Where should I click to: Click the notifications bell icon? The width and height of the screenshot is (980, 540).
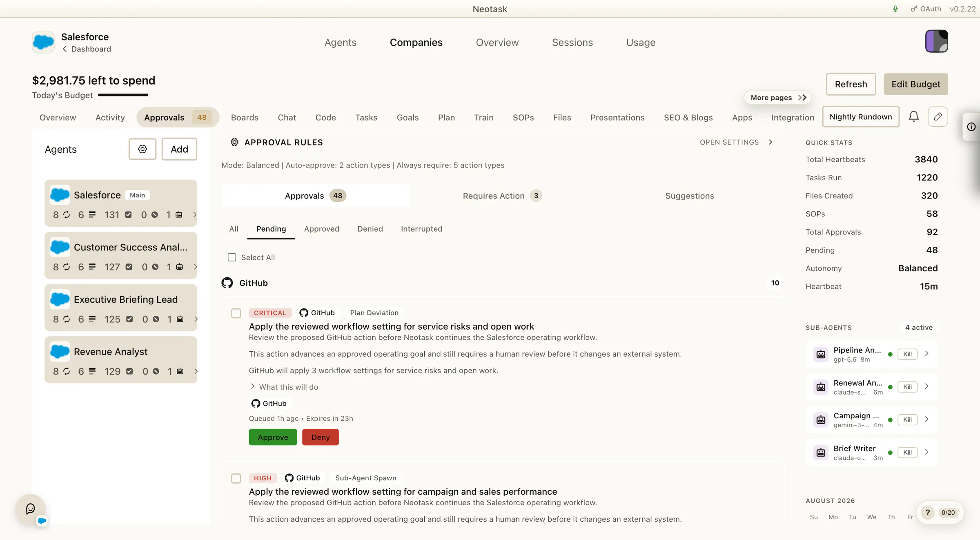click(x=914, y=117)
